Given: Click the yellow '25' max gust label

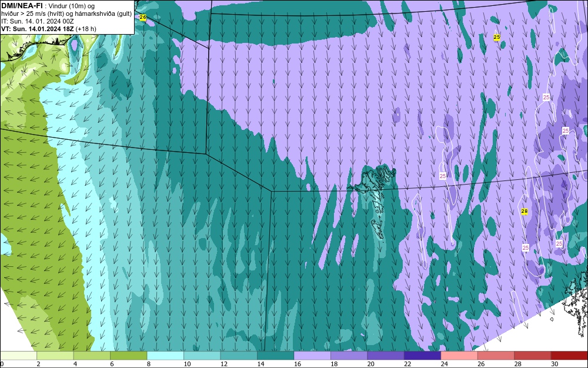Looking at the screenshot, I should (496, 37).
